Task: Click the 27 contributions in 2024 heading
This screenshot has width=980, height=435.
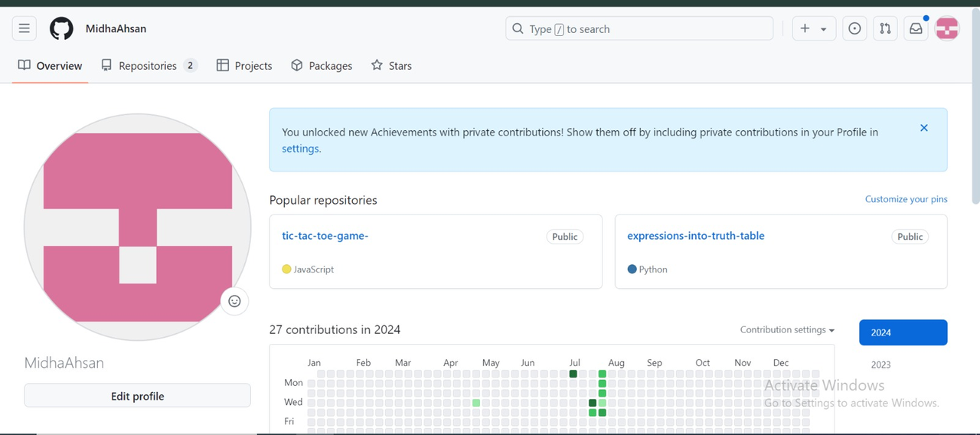Action: pyautogui.click(x=335, y=330)
